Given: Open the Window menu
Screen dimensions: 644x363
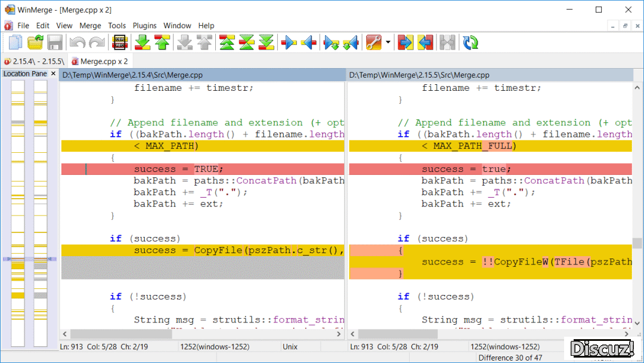Looking at the screenshot, I should click(178, 26).
